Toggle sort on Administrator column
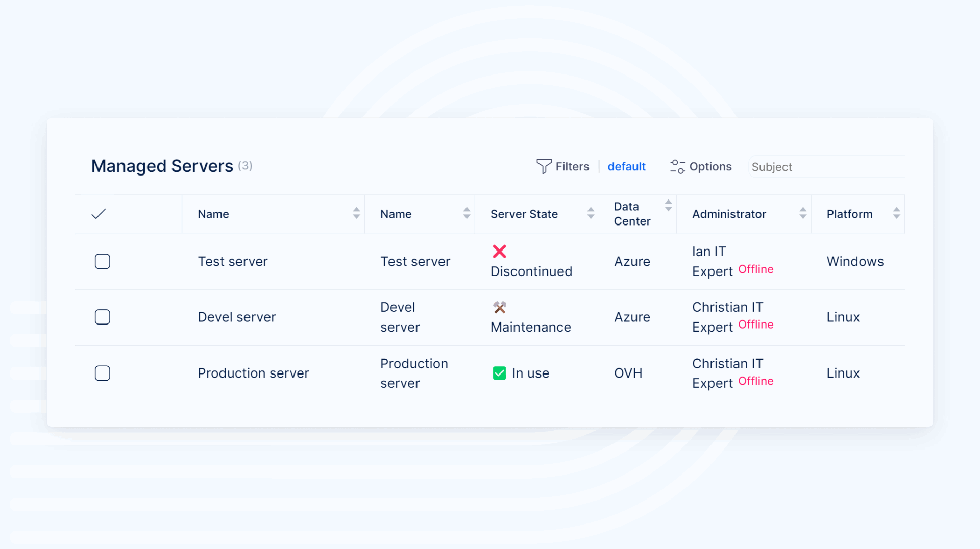Screen dimensions: 980x549 [x=803, y=213]
